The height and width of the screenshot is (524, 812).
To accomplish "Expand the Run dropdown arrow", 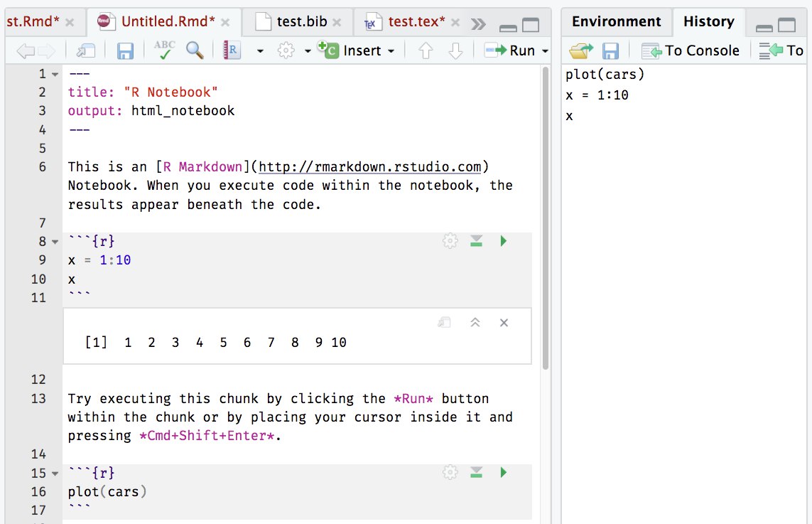I will [545, 50].
